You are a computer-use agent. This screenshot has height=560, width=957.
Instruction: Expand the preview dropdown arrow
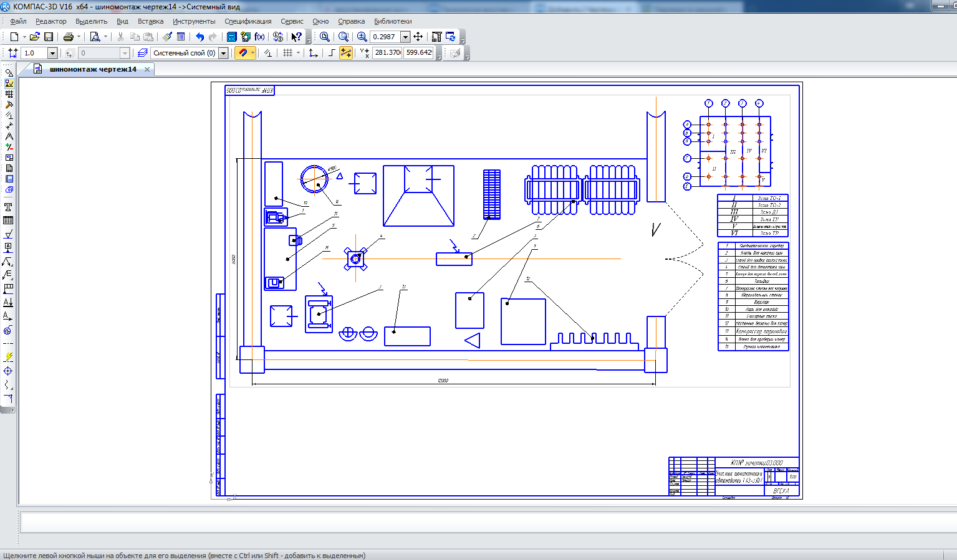coord(105,37)
